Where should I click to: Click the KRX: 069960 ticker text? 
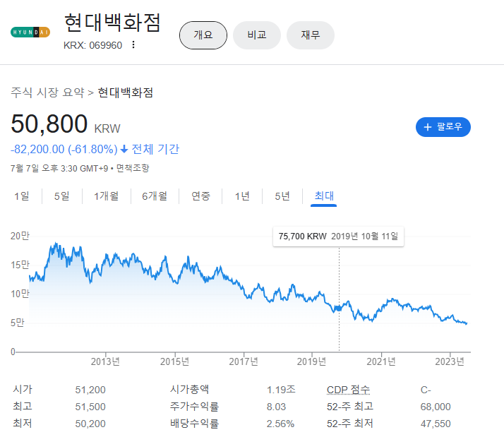[93, 45]
